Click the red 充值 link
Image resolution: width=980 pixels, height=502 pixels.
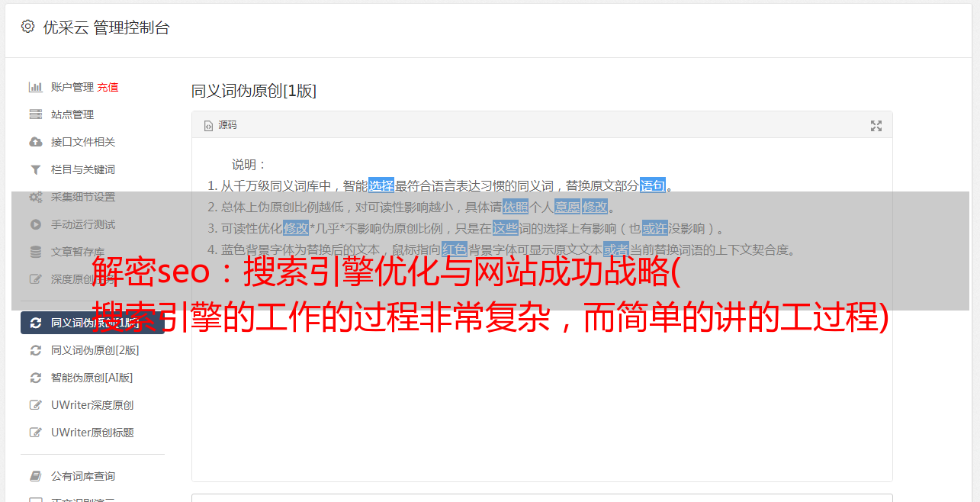[108, 87]
